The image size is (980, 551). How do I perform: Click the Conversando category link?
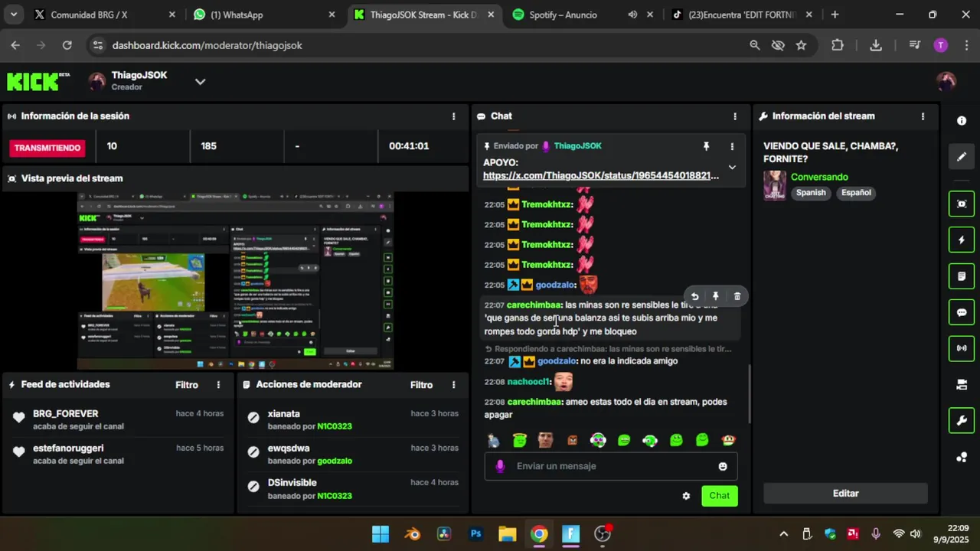pos(819,177)
